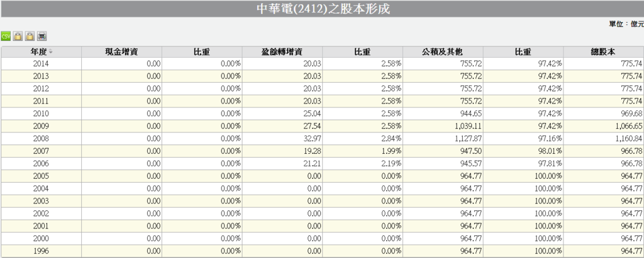Click the 單位:億元 unit label
The image size is (644, 258).
pyautogui.click(x=626, y=24)
